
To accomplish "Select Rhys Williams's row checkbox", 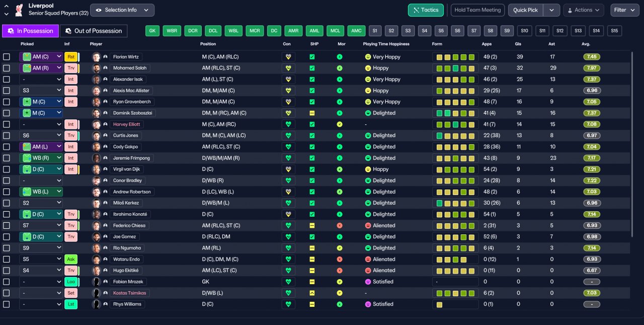I will click(x=7, y=304).
